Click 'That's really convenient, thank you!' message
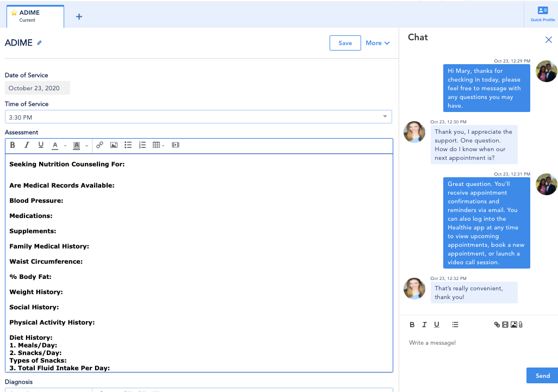This screenshot has width=558, height=392. [x=474, y=293]
